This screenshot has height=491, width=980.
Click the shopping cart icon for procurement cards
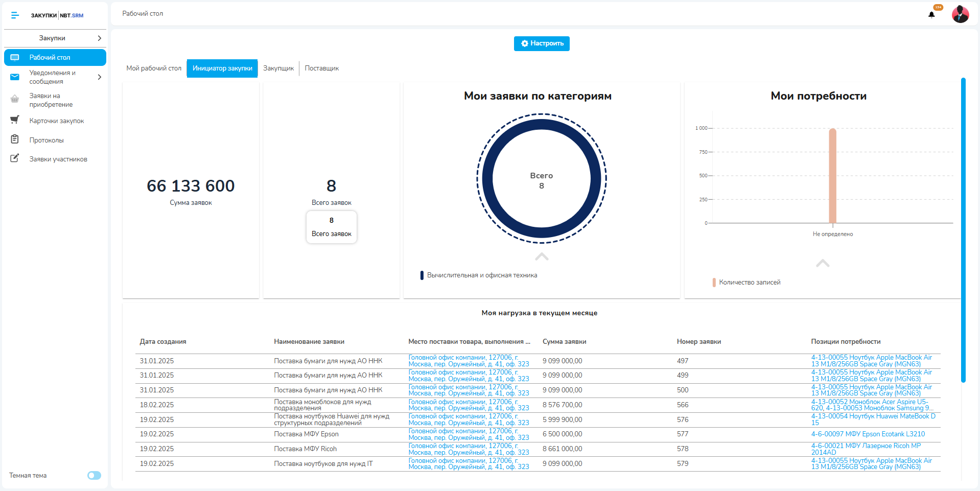pos(15,120)
